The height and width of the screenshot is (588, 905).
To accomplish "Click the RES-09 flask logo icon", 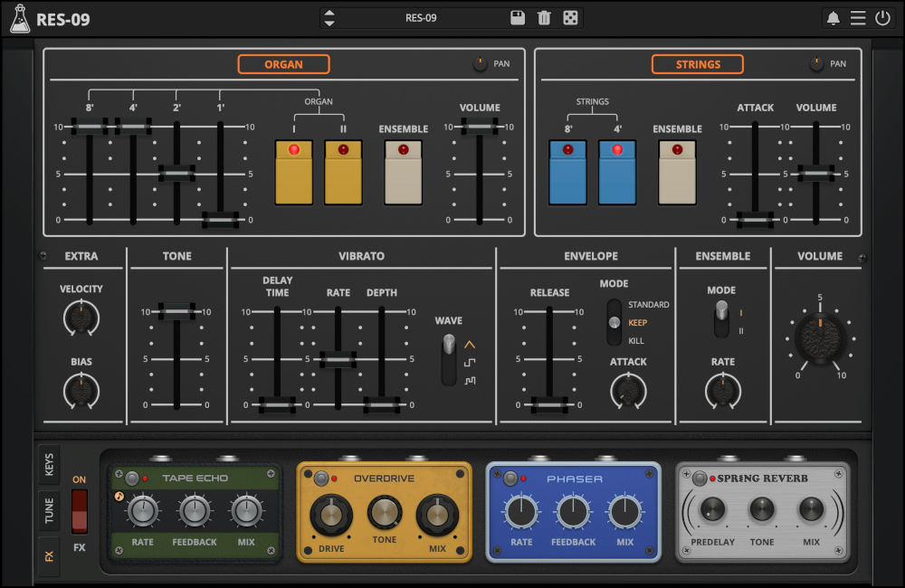I will click(x=21, y=16).
